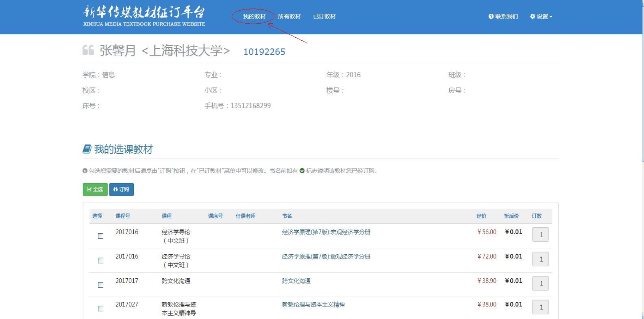Click the Xinhua Media platform logo
Viewport: 644px width, 319px height.
click(x=144, y=16)
